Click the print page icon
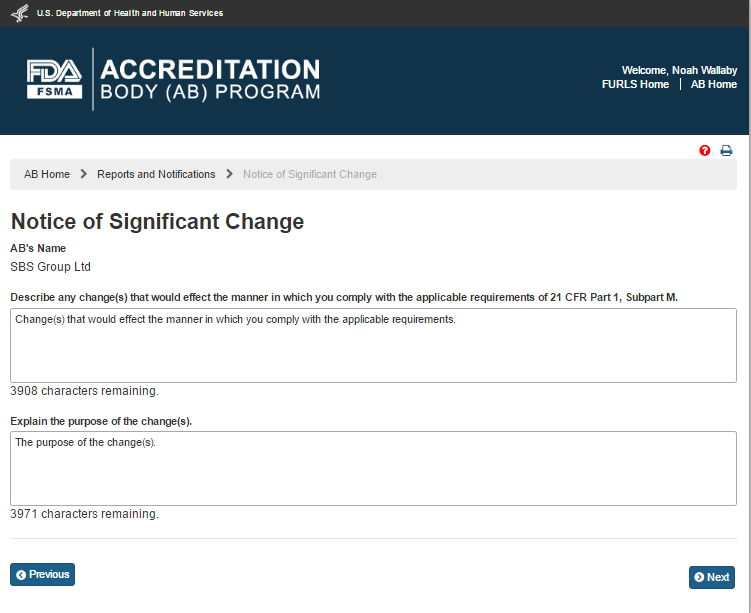Image resolution: width=751 pixels, height=613 pixels. (727, 150)
